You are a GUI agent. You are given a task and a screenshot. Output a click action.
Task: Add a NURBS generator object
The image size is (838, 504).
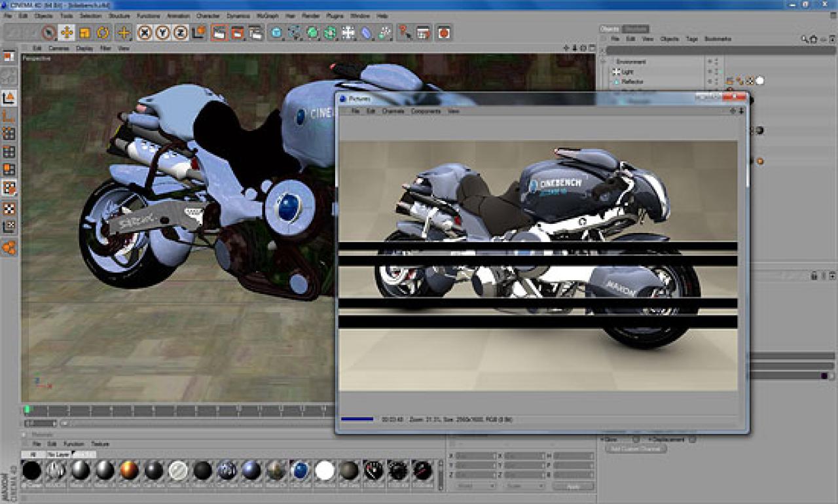(x=312, y=32)
